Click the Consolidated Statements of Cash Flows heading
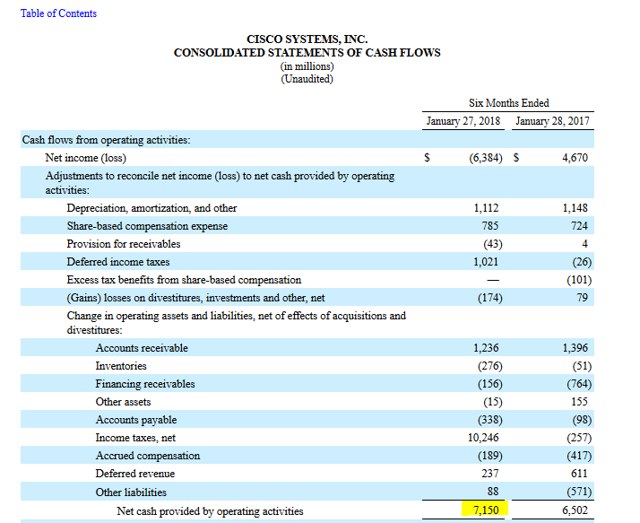 [306, 53]
